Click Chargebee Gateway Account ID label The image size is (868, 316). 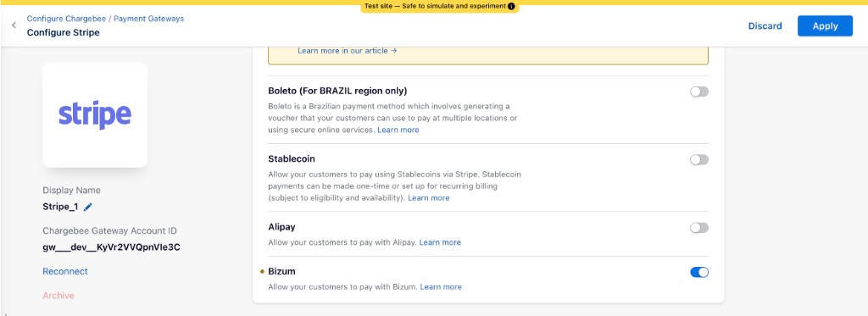coord(109,231)
